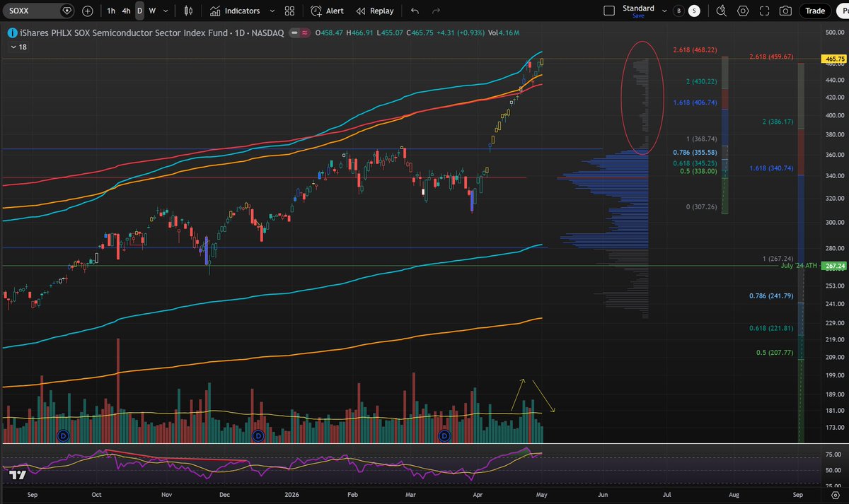This screenshot has height=504, width=849.
Task: Select the D daily timeframe
Action: (x=139, y=11)
